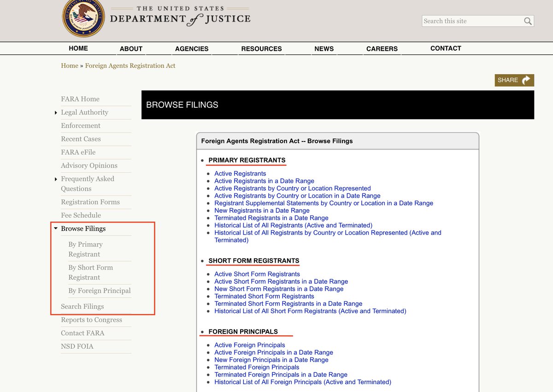Open the CONTACT menu item
This screenshot has width=553, height=392.
[x=446, y=48]
